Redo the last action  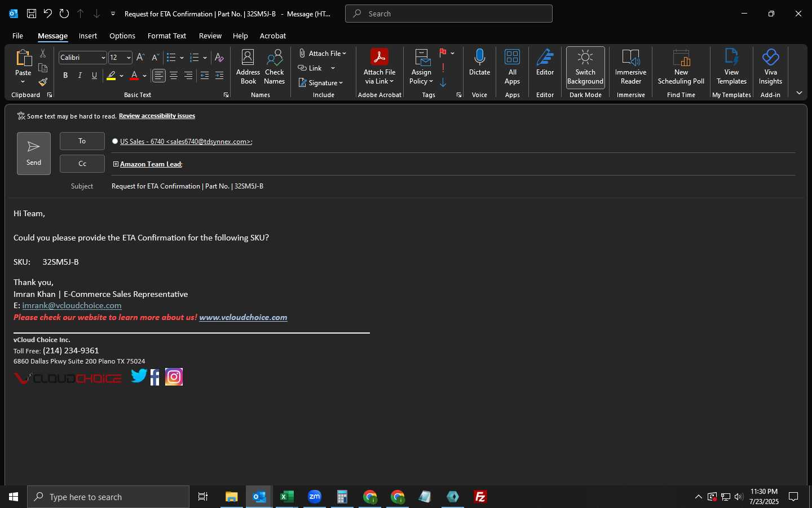point(64,14)
